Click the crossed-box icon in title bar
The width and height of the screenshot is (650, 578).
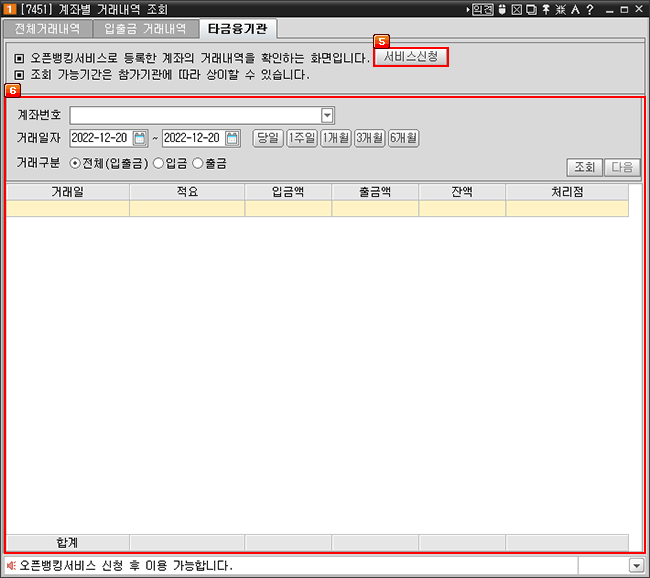pyautogui.click(x=516, y=9)
